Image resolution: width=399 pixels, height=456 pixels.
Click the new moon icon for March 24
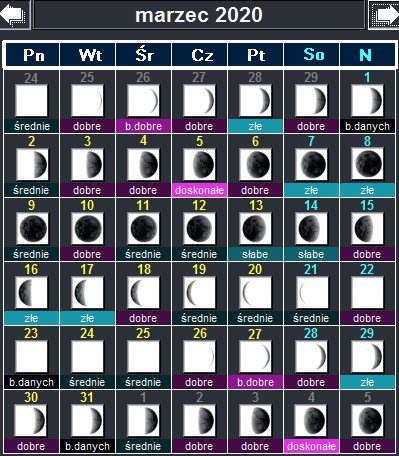[87, 356]
